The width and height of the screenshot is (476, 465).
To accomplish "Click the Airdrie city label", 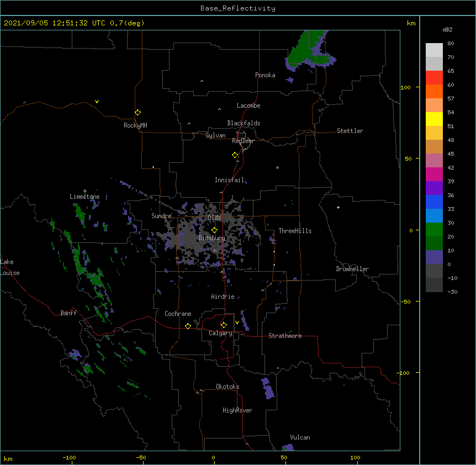I will click(223, 297).
